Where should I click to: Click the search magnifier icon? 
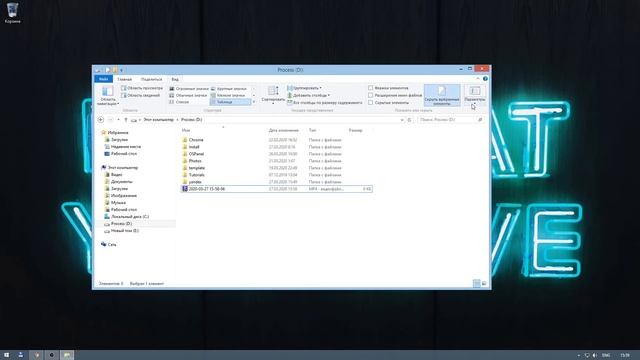point(480,120)
